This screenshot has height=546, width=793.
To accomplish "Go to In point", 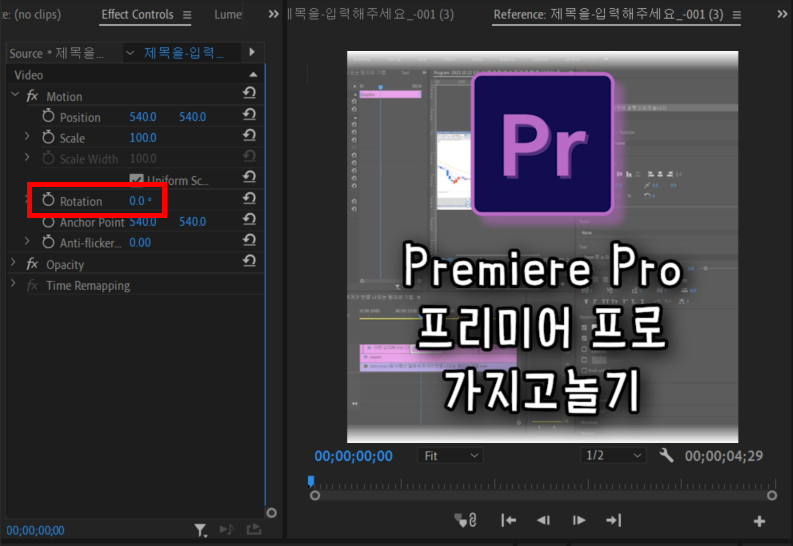I will 508,520.
